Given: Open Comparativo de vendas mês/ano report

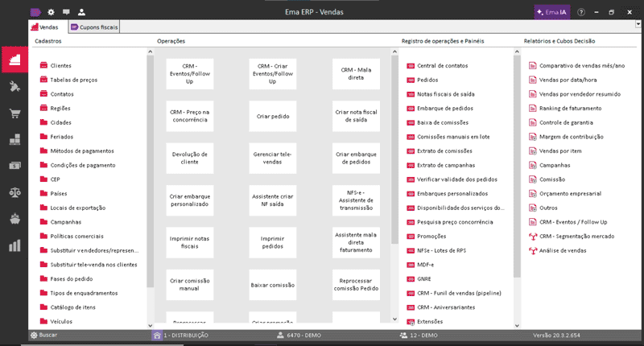Looking at the screenshot, I should (x=582, y=66).
